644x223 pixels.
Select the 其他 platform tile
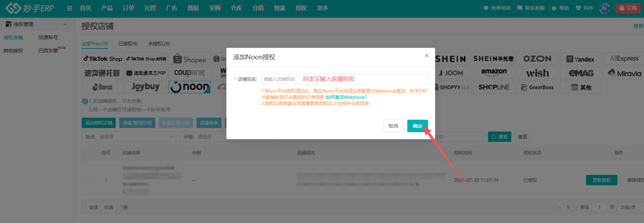581,87
